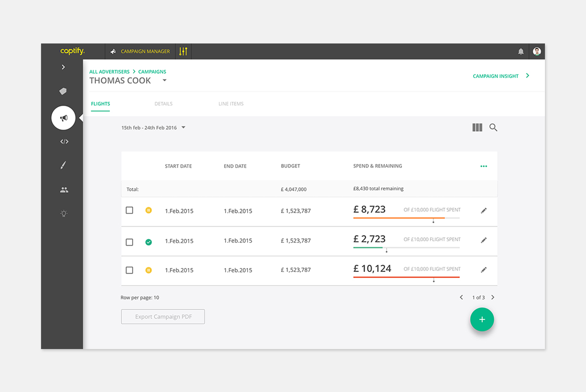Click the red spend bar for £ 10,124
586x392 pixels.
[406, 277]
